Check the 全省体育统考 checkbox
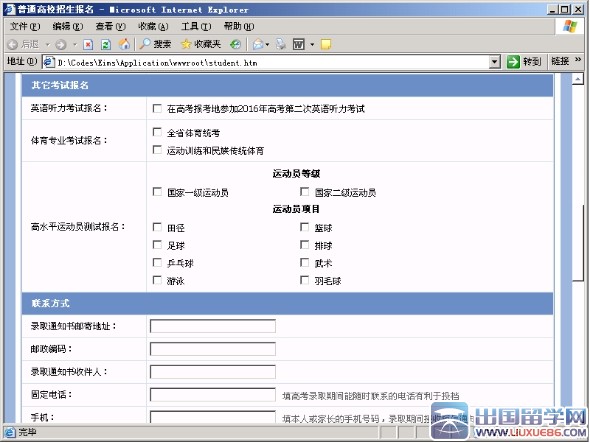Image resolution: width=590 pixels, height=443 pixels. coord(157,132)
